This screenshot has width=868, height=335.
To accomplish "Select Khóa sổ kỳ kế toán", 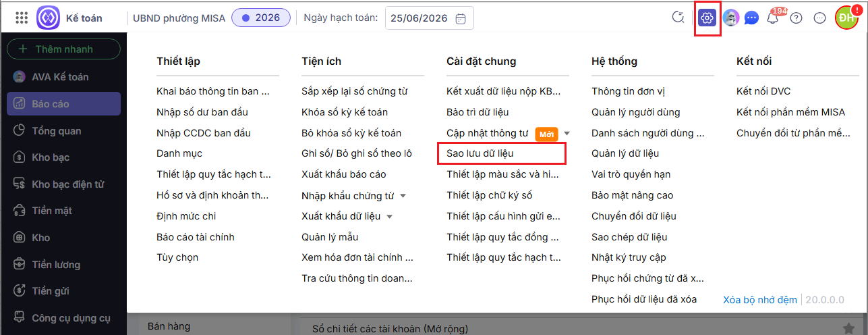I will pos(345,112).
